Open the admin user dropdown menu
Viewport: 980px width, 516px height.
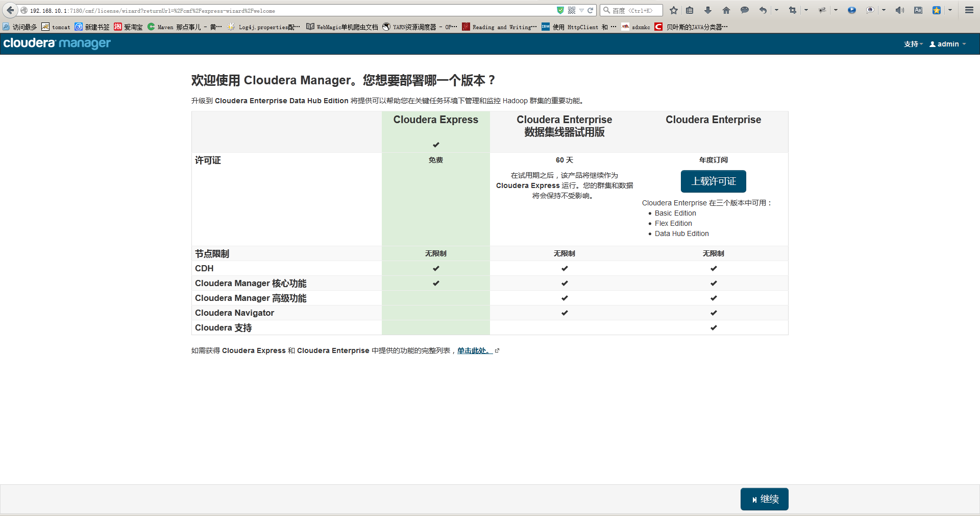click(x=948, y=44)
